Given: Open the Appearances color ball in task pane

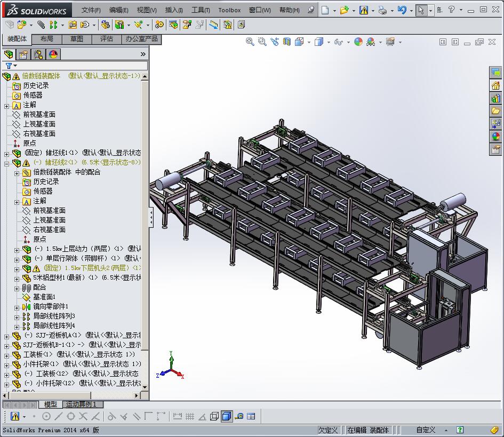Looking at the screenshot, I should 496,137.
